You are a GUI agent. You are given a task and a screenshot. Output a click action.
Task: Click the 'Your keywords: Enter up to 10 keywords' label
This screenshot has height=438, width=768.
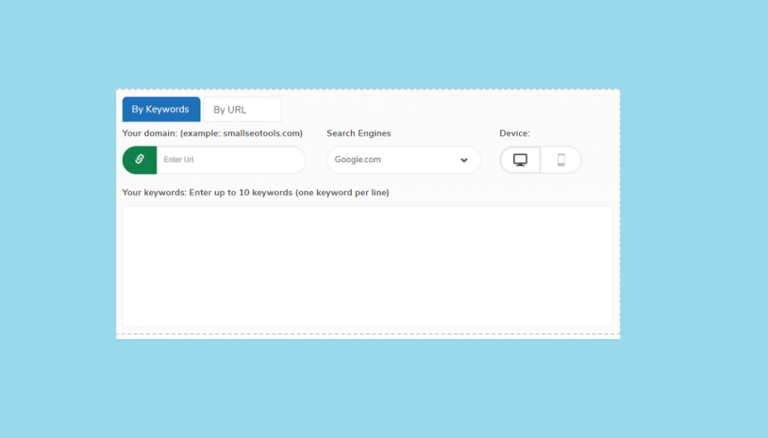click(256, 193)
